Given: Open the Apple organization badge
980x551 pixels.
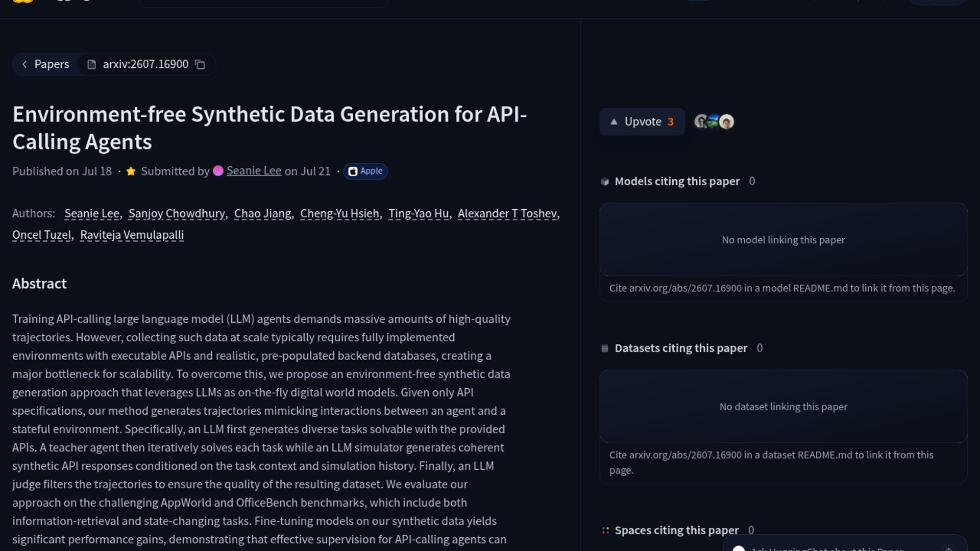Looking at the screenshot, I should click(365, 171).
